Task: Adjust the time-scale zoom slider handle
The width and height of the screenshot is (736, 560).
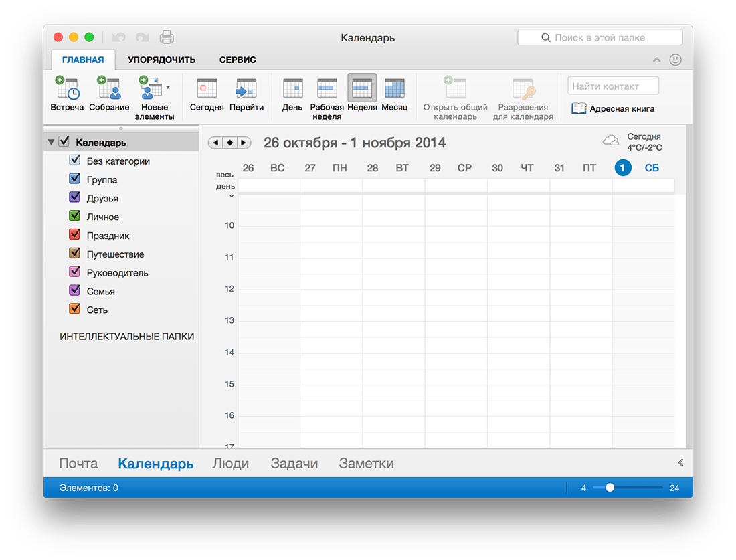Action: click(610, 488)
